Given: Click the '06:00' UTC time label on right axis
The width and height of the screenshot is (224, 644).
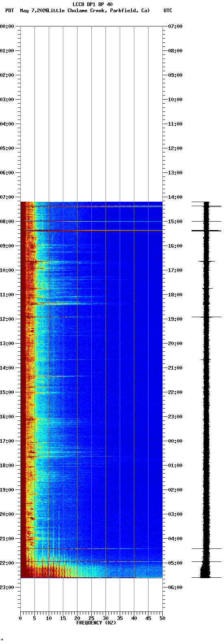Looking at the screenshot, I should [x=175, y=587].
